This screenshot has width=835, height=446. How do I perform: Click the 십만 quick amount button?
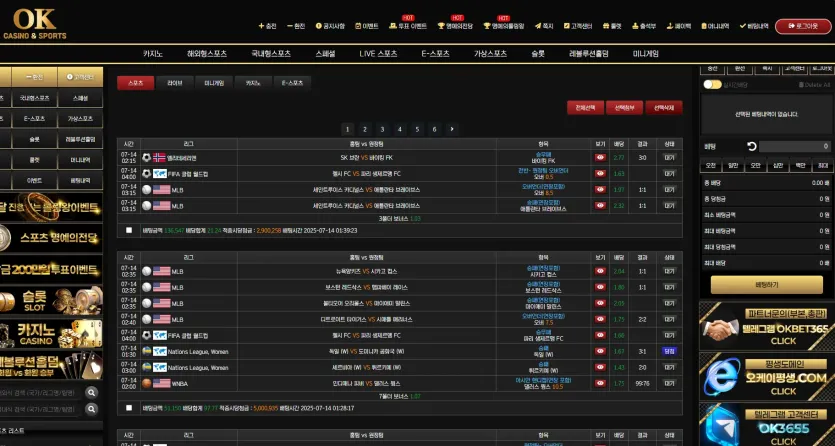[x=778, y=166]
